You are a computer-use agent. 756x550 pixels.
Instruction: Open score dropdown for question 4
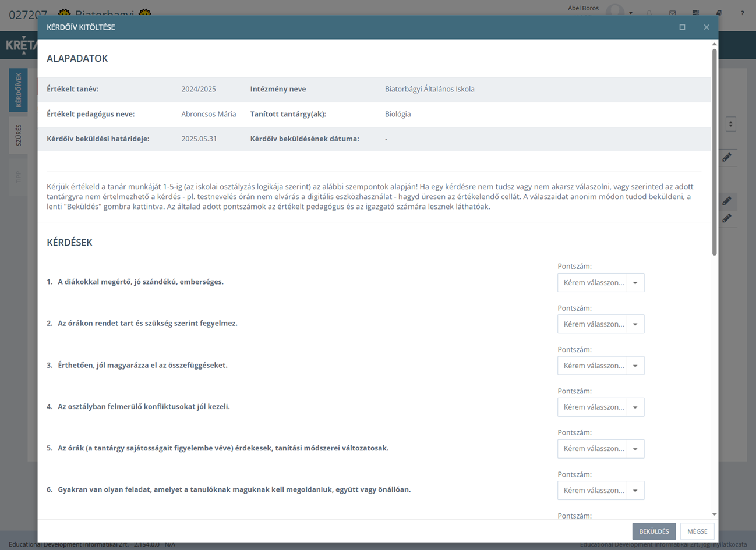pyautogui.click(x=600, y=407)
